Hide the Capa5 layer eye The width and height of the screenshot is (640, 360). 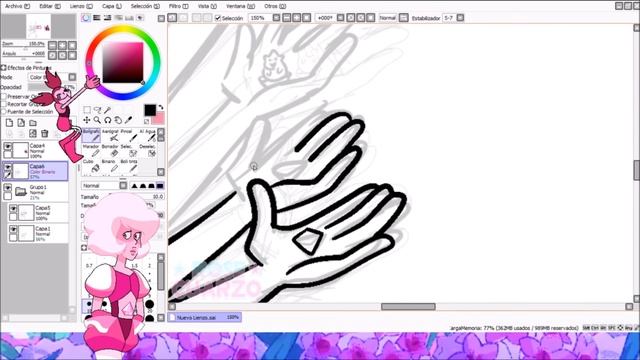pos(13,209)
